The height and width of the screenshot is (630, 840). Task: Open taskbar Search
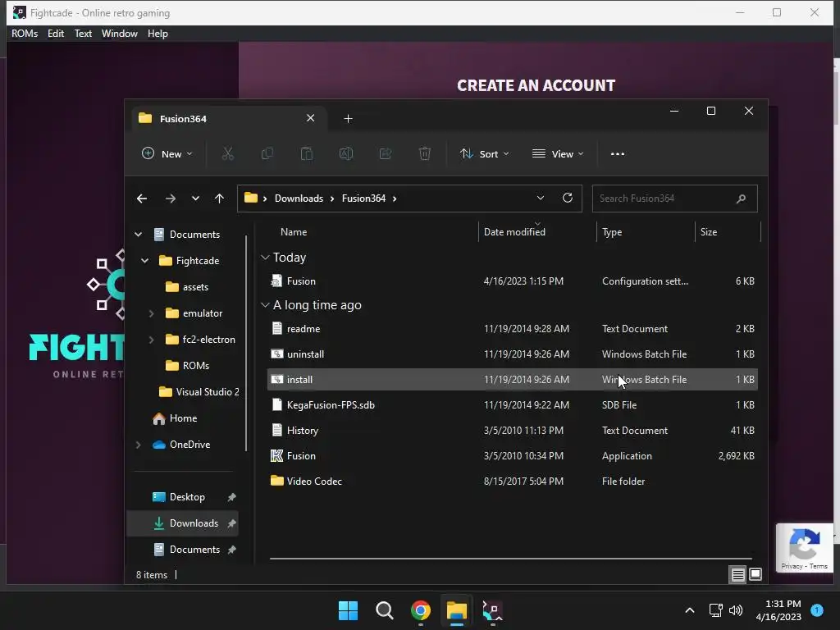pyautogui.click(x=385, y=610)
